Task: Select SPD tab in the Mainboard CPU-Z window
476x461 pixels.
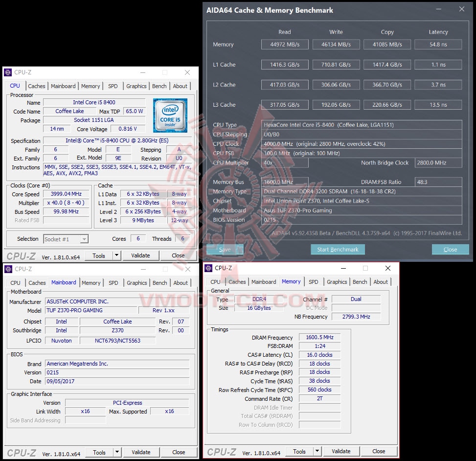Action: point(113,283)
